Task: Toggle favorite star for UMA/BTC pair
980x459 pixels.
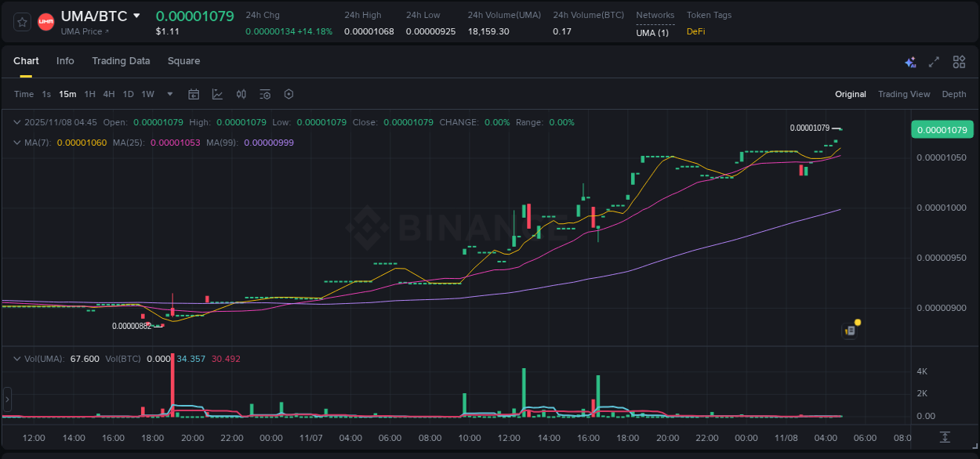Action: coord(21,21)
